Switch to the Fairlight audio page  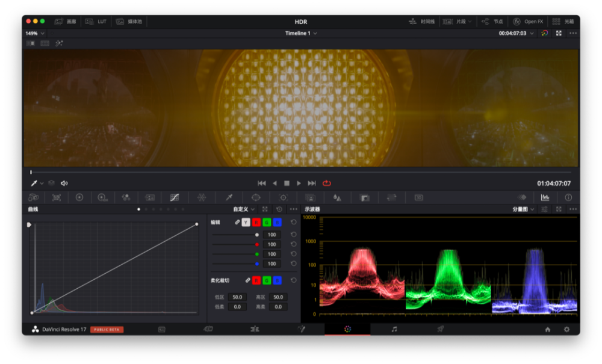click(x=394, y=330)
